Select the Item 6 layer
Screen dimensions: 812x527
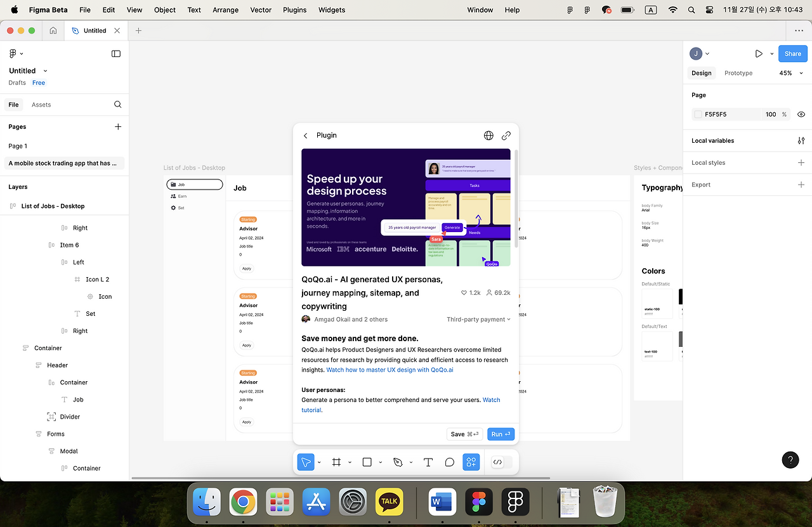click(x=69, y=245)
